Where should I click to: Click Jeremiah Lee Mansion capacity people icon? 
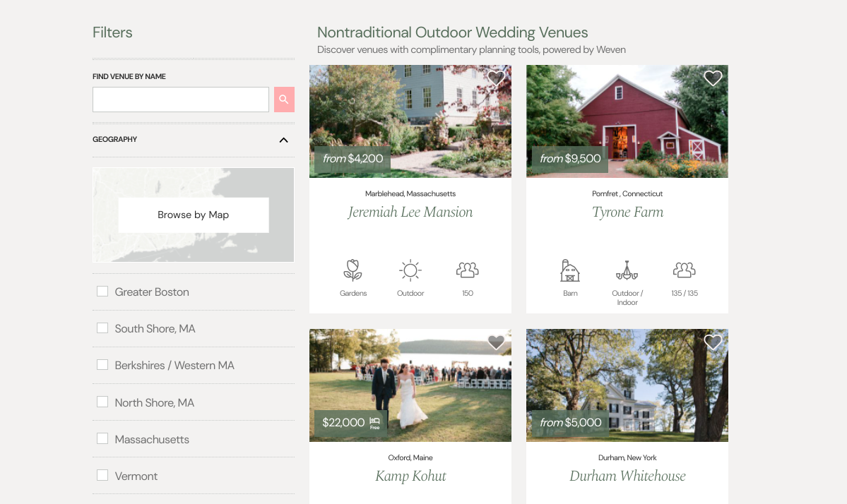click(467, 270)
